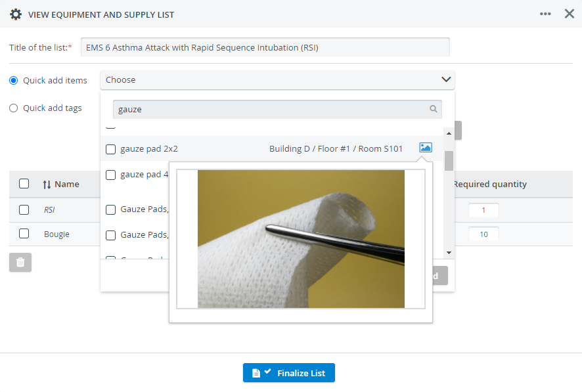This screenshot has height=392, width=582.
Task: Select the Quick add tags radio button
Action: 14,108
